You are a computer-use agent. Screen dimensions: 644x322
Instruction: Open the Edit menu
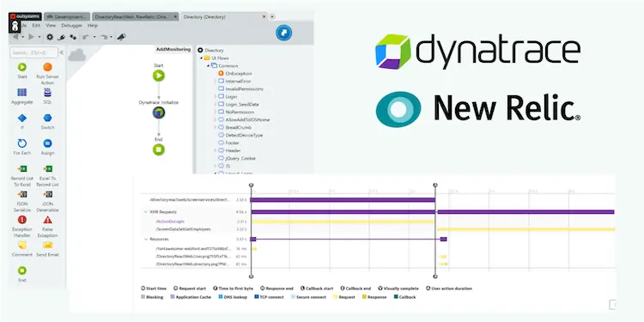(36, 26)
